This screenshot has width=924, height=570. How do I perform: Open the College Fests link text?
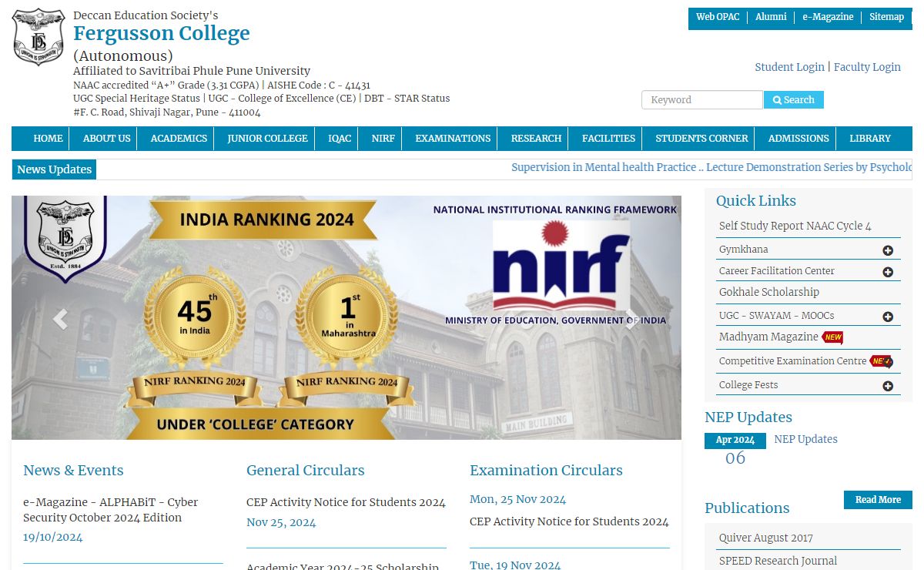coord(748,385)
